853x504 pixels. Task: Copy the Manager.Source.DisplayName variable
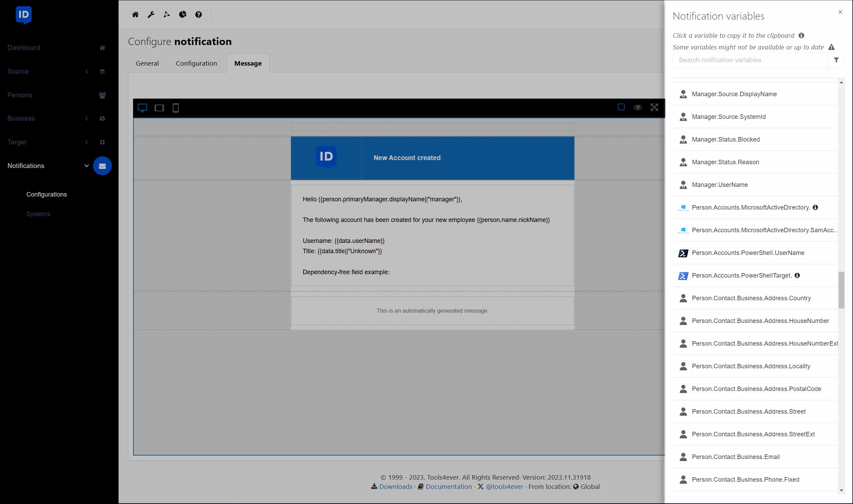(755, 94)
